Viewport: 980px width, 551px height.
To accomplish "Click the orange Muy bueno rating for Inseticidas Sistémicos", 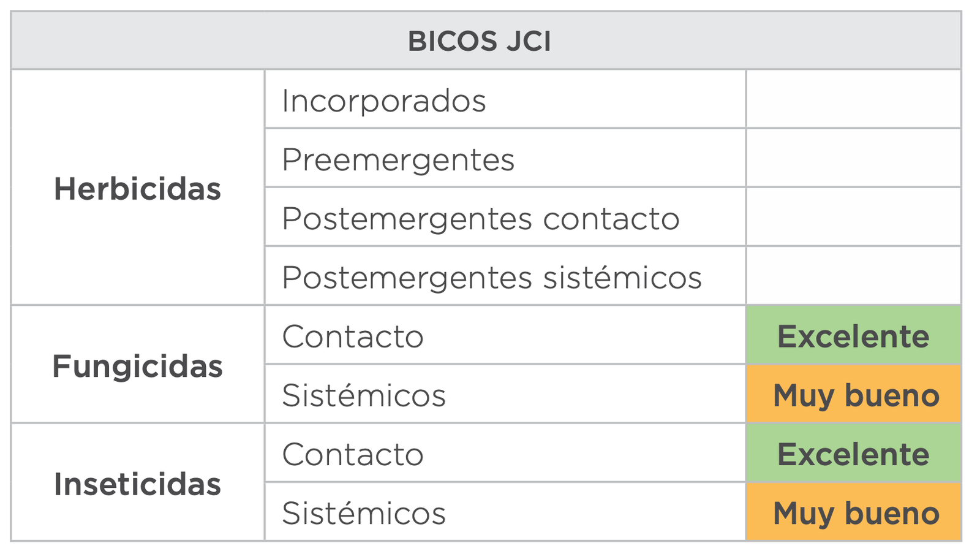I will tap(856, 513).
